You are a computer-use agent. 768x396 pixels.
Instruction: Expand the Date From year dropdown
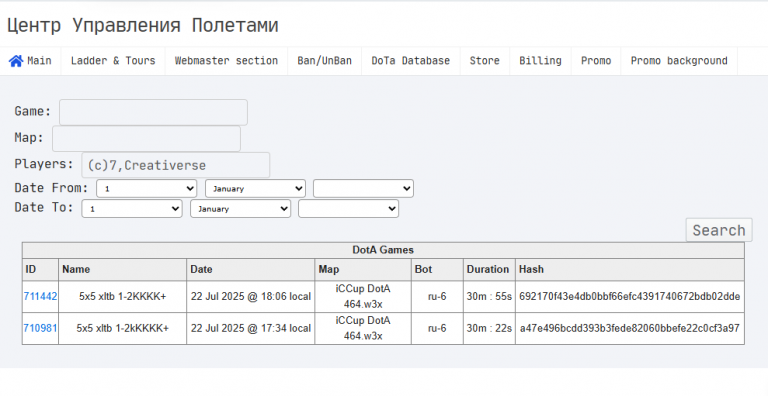click(x=363, y=189)
